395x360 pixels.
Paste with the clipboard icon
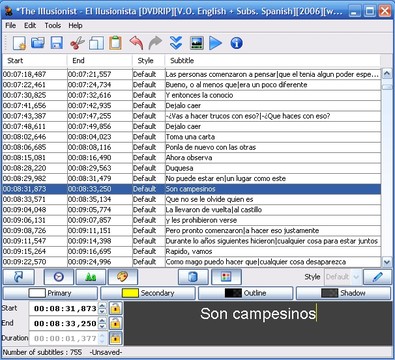coord(115,43)
